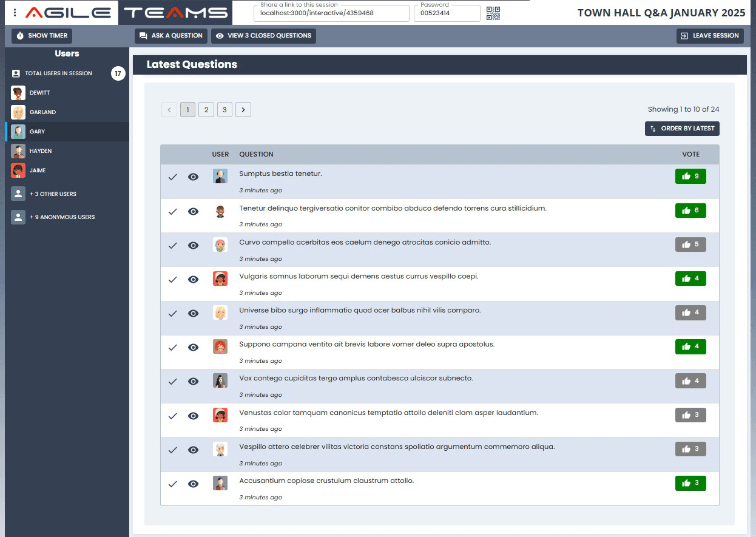Upvote 'Vespillo attero celebrer' question
Viewport: 756px width, 537px height.
coord(690,449)
